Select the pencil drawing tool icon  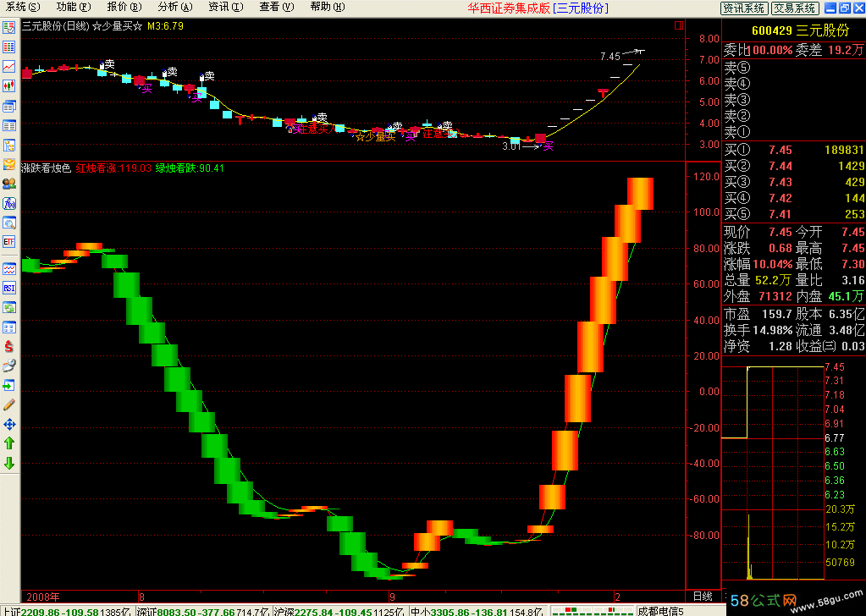(8, 404)
